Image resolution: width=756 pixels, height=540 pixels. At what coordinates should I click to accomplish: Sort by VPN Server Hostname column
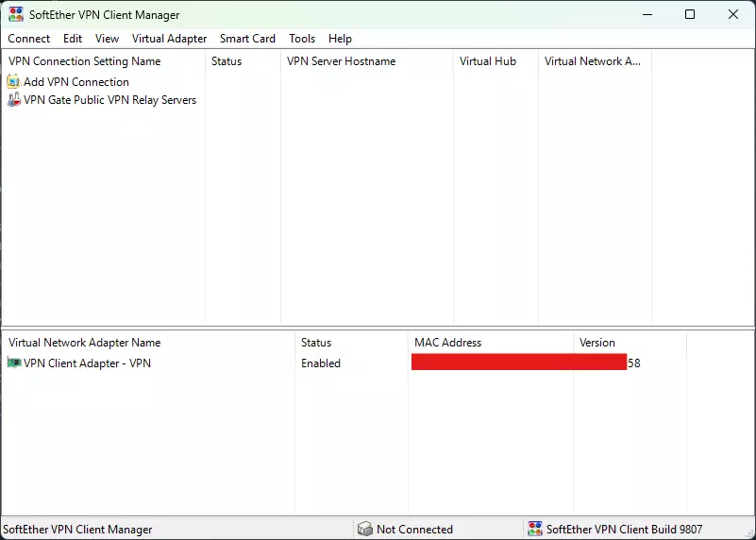tap(367, 61)
